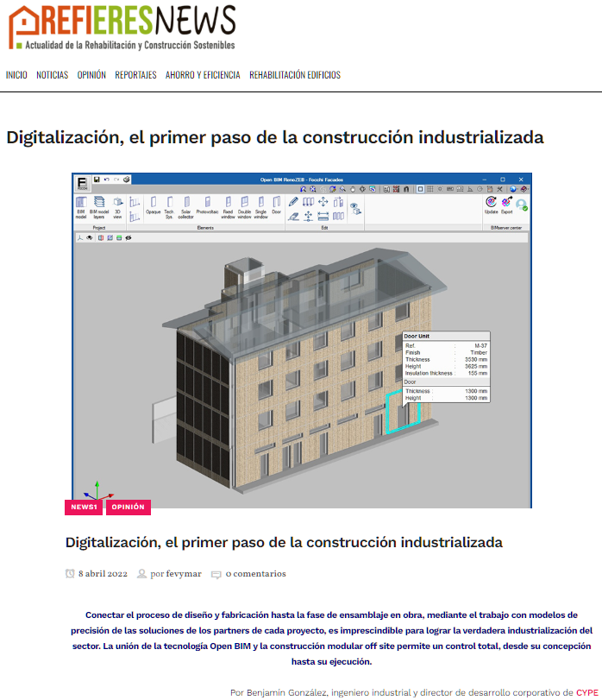The image size is (602, 700).
Task: Click the byline 'Por Benjamín González'
Action: point(279,692)
